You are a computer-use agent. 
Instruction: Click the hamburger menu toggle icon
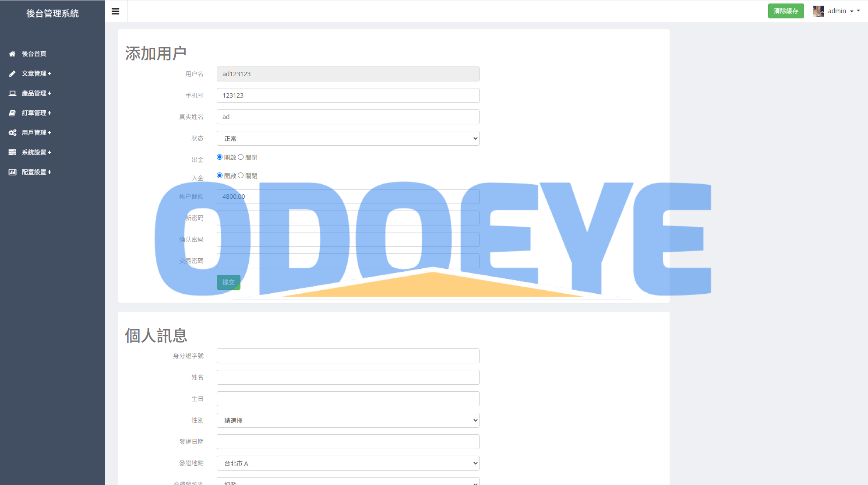pos(116,11)
